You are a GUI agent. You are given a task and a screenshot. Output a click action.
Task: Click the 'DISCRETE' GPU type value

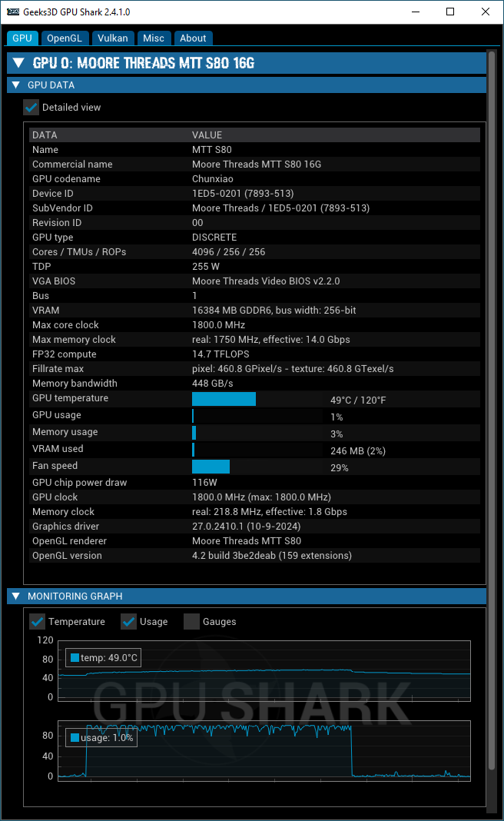214,238
